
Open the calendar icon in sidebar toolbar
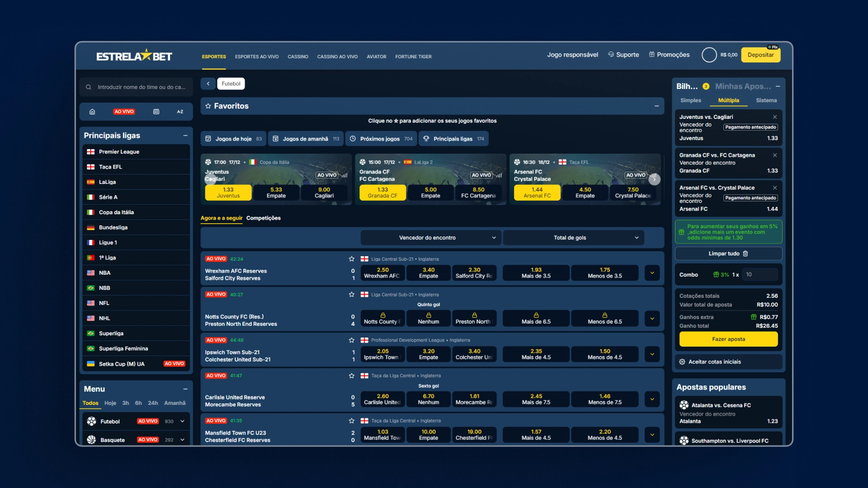(x=156, y=112)
